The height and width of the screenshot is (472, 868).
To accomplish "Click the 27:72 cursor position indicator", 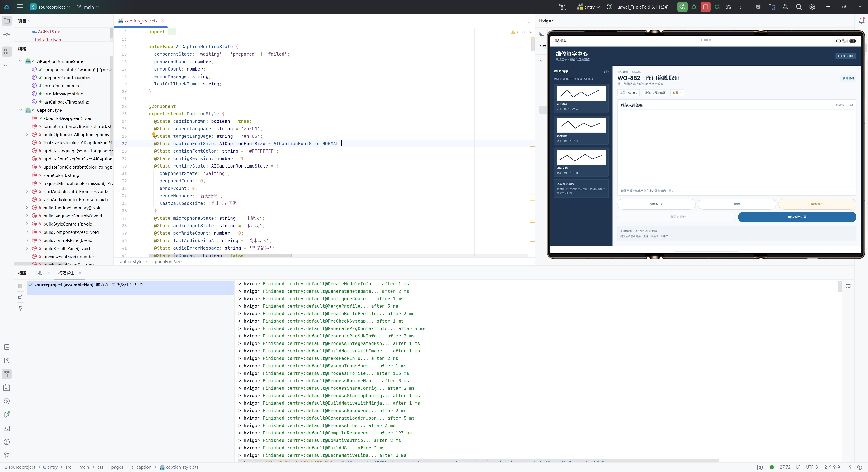I will 785,467.
